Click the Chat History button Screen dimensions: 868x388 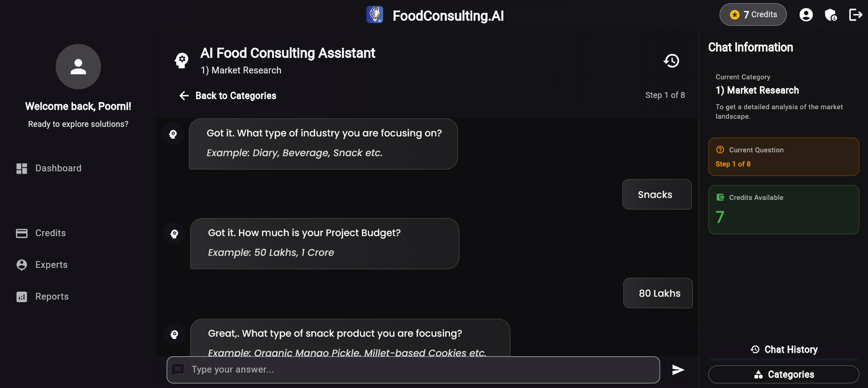pyautogui.click(x=784, y=349)
